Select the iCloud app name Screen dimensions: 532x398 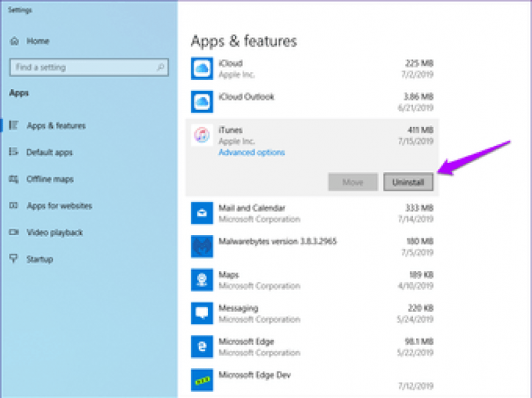(230, 63)
